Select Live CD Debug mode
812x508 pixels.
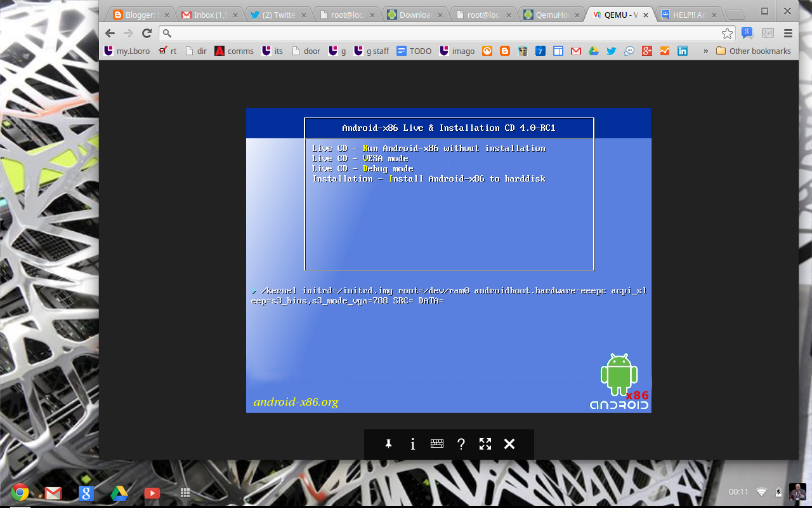(363, 168)
